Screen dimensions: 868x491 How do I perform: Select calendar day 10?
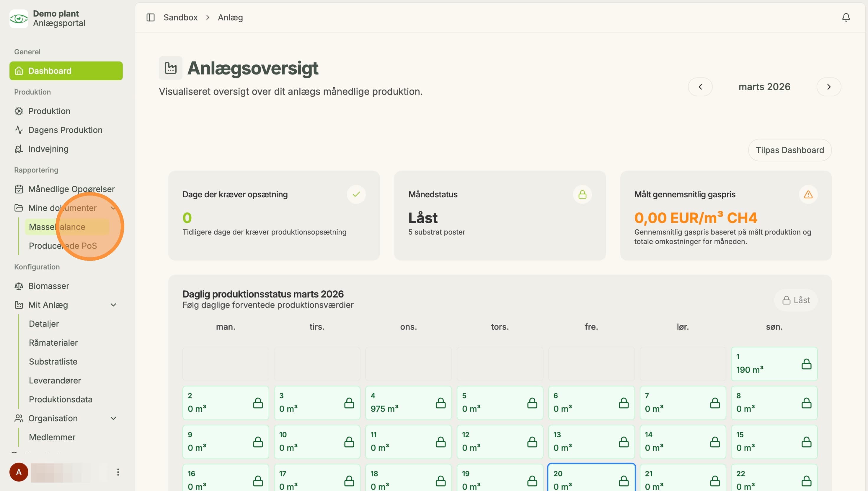[317, 442]
